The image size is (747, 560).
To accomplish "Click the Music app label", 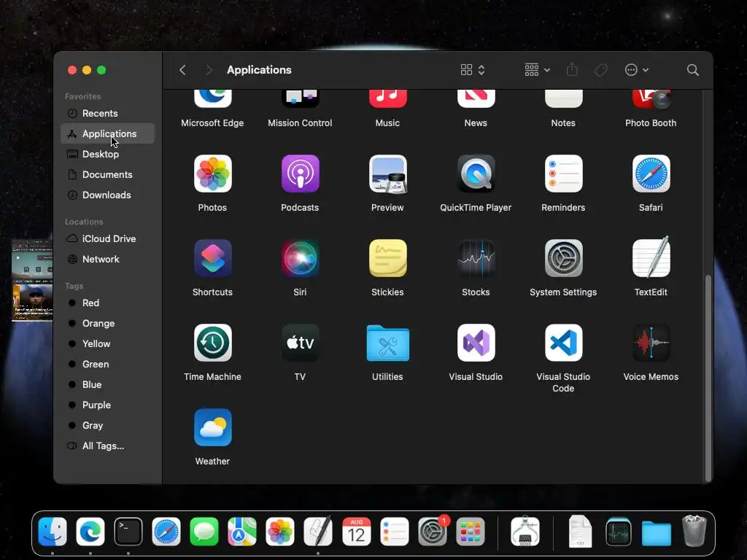I will (388, 122).
